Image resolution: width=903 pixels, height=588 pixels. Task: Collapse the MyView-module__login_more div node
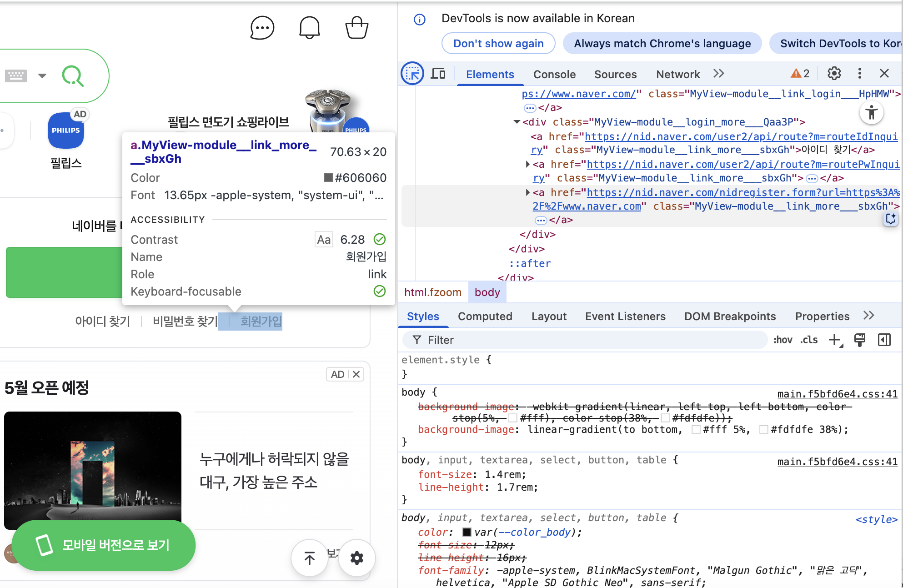click(517, 122)
